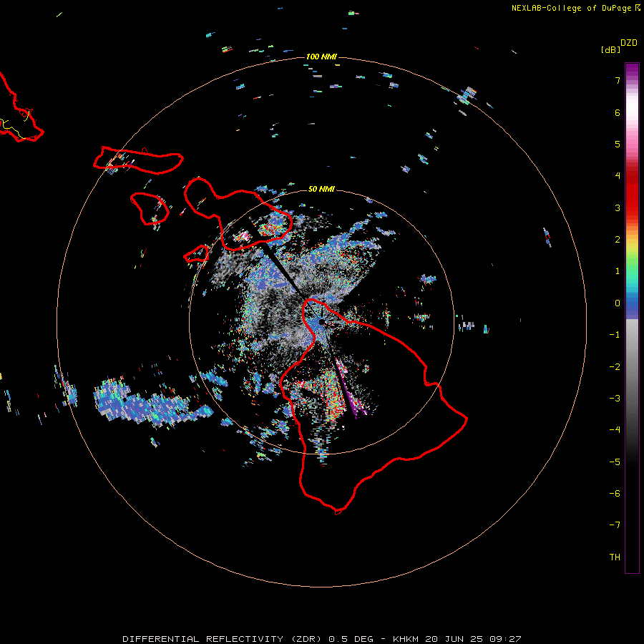This screenshot has width=644, height=644.
Task: Click the TH threshold label
Action: (x=615, y=557)
